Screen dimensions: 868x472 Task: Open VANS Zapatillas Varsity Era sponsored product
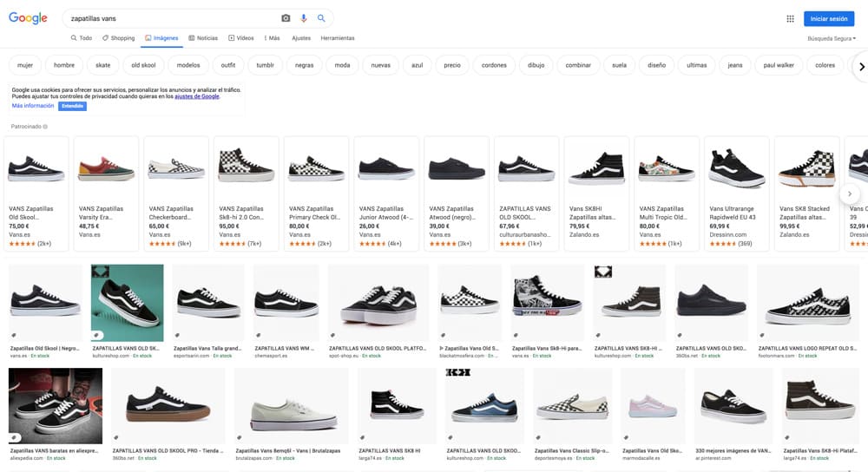click(106, 193)
